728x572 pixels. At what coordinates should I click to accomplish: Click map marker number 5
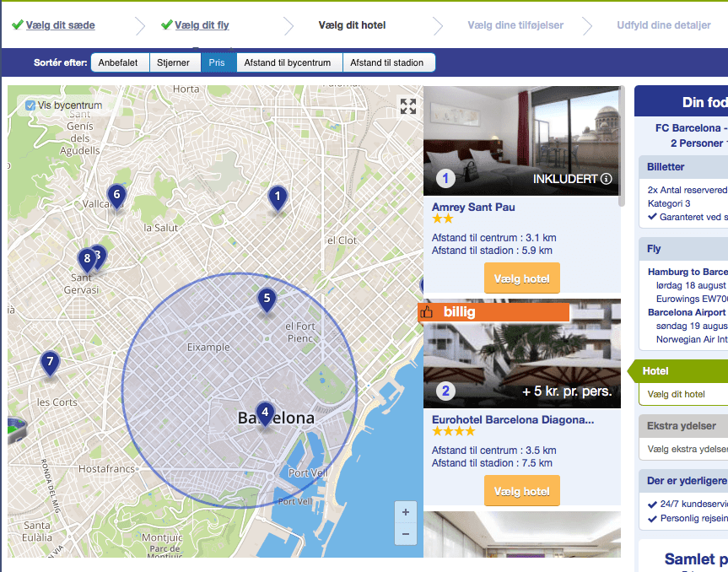[267, 298]
